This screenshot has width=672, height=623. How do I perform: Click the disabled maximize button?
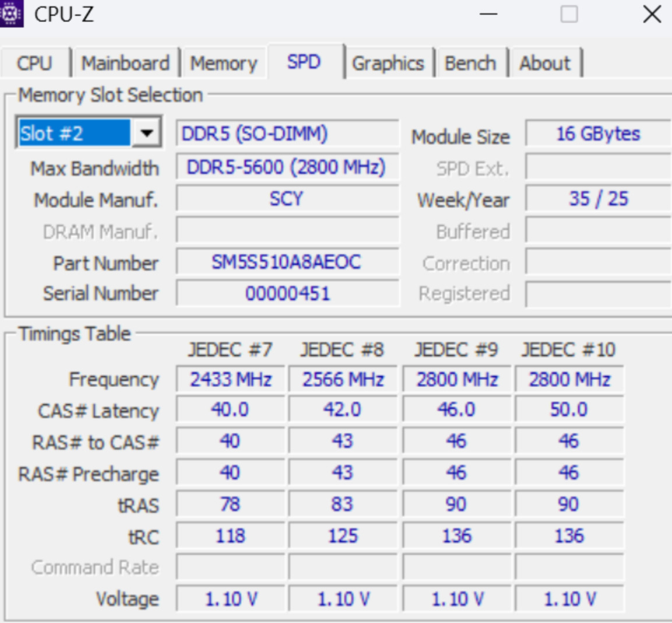569,14
